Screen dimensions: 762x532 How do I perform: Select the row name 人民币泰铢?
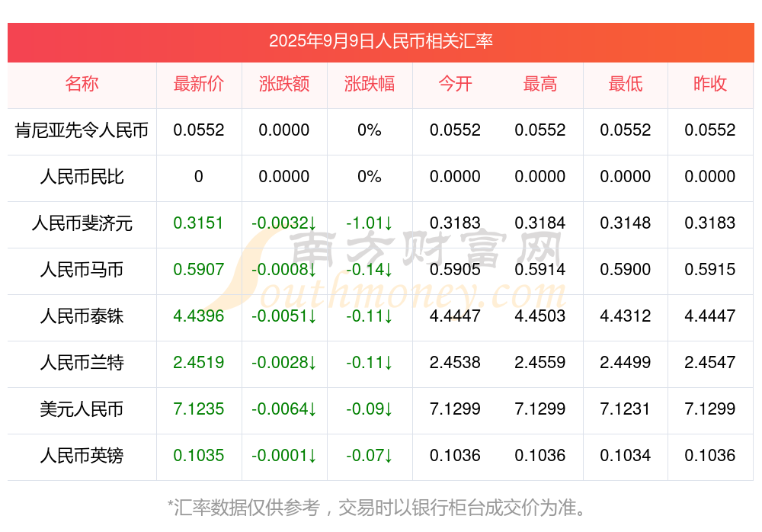82,316
